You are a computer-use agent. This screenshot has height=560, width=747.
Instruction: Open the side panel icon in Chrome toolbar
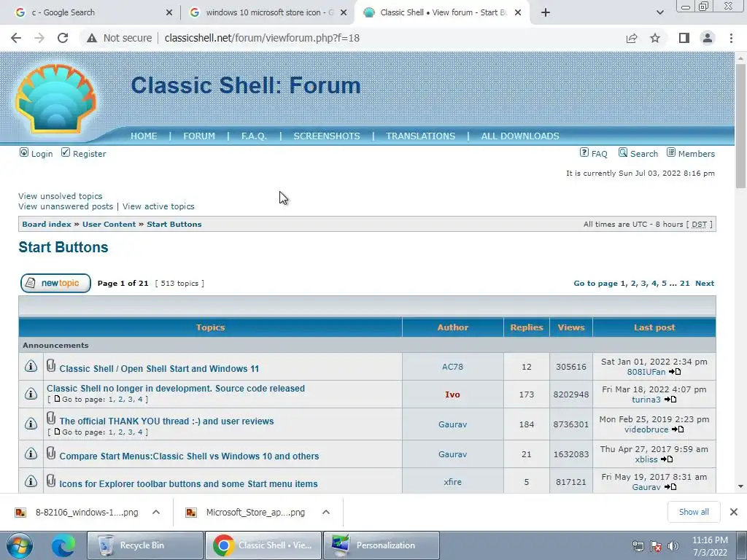[684, 38]
